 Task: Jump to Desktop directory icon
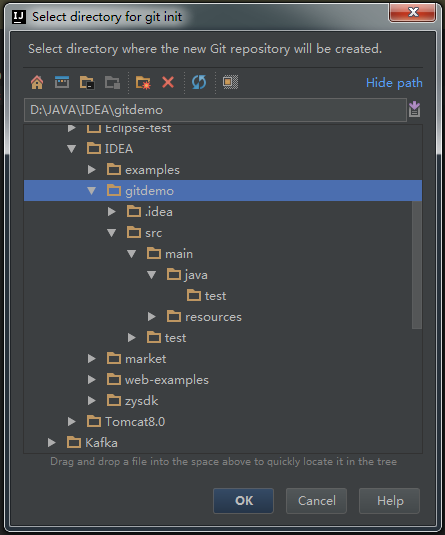[62, 83]
